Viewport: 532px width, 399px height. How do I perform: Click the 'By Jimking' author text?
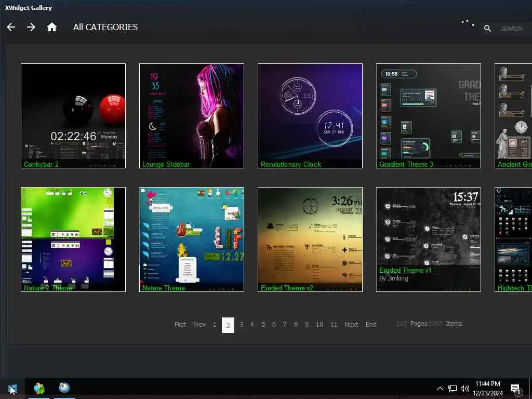click(394, 278)
